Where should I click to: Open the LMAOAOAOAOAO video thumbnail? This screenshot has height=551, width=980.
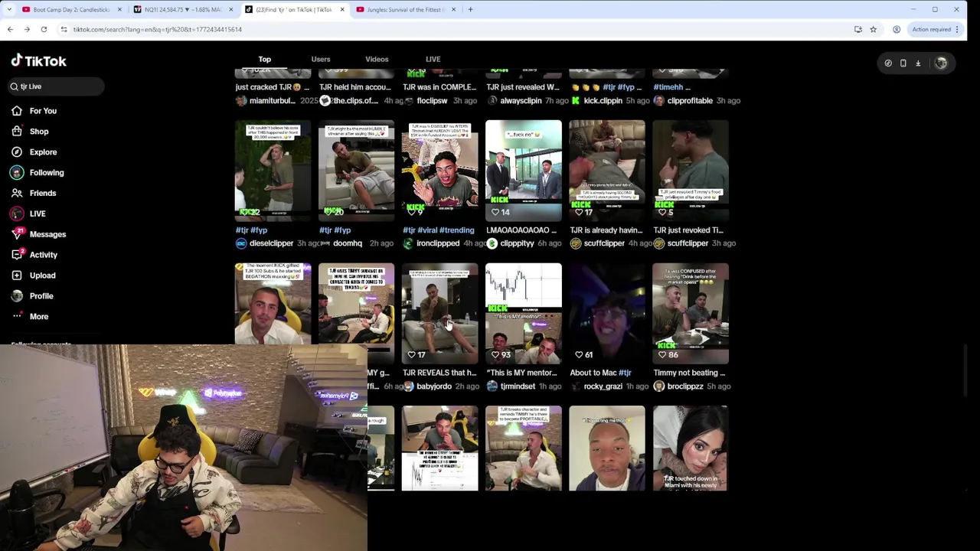click(x=524, y=171)
